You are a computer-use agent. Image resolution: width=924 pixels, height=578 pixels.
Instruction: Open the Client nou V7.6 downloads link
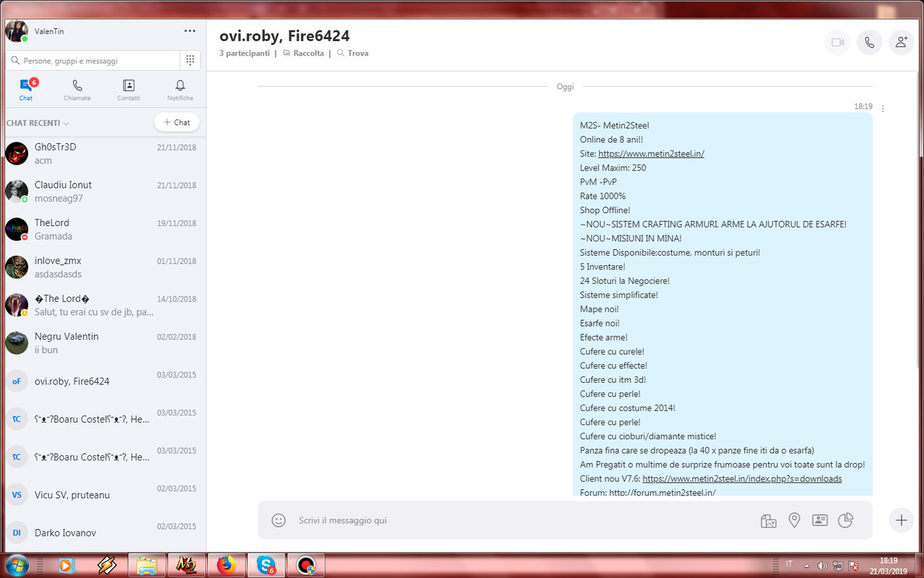point(742,479)
